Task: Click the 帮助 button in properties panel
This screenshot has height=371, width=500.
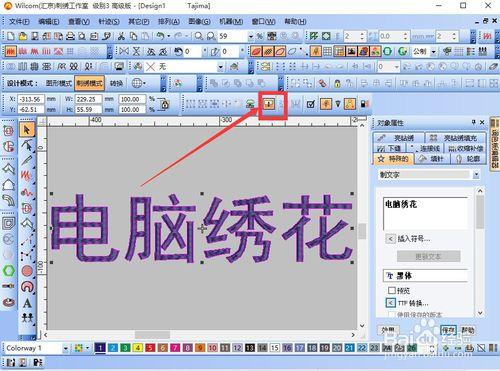Action: 468,330
